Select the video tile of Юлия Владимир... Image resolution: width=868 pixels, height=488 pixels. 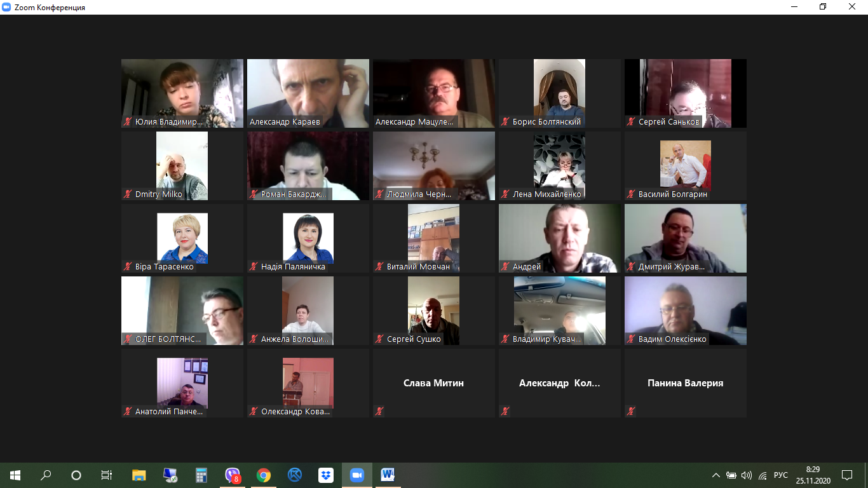182,93
